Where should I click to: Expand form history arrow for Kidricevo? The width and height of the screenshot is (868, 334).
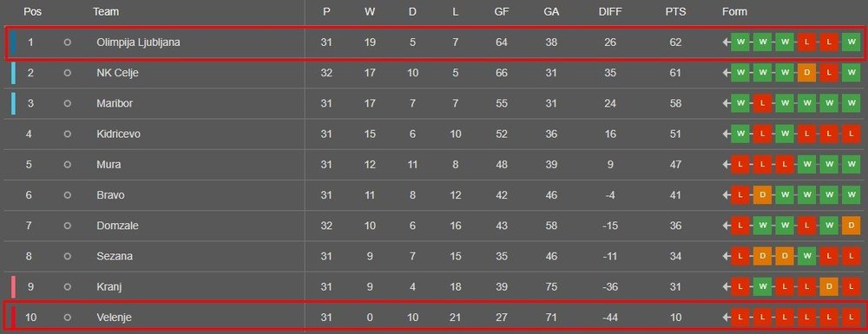727,134
